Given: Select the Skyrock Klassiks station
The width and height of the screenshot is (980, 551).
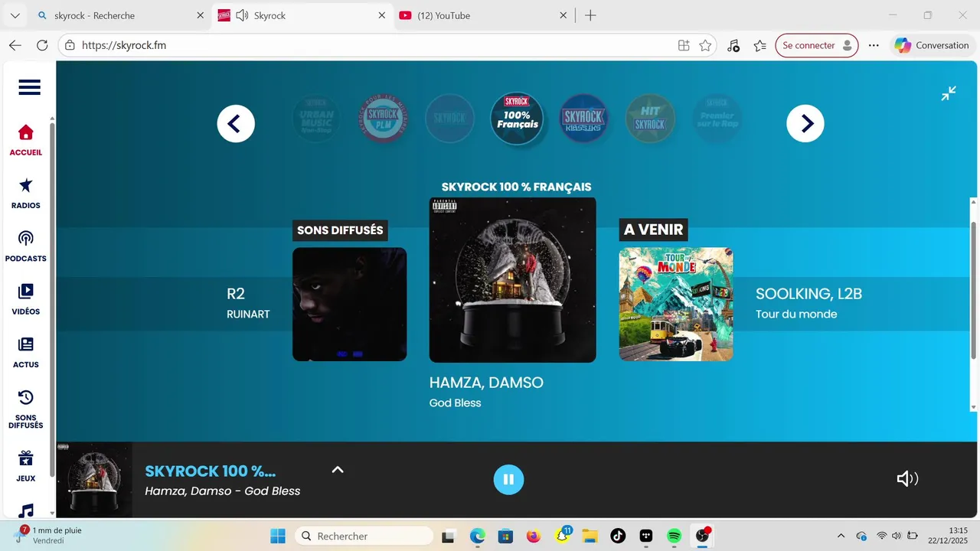Looking at the screenshot, I should (x=583, y=119).
